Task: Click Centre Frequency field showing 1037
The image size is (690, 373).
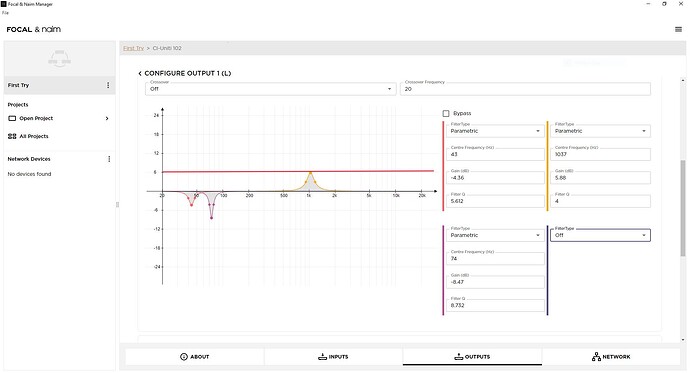Action: [600, 154]
